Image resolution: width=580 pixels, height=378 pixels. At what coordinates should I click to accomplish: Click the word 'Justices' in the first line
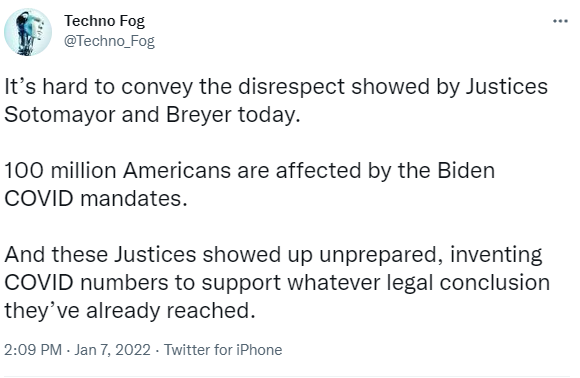coord(506,87)
